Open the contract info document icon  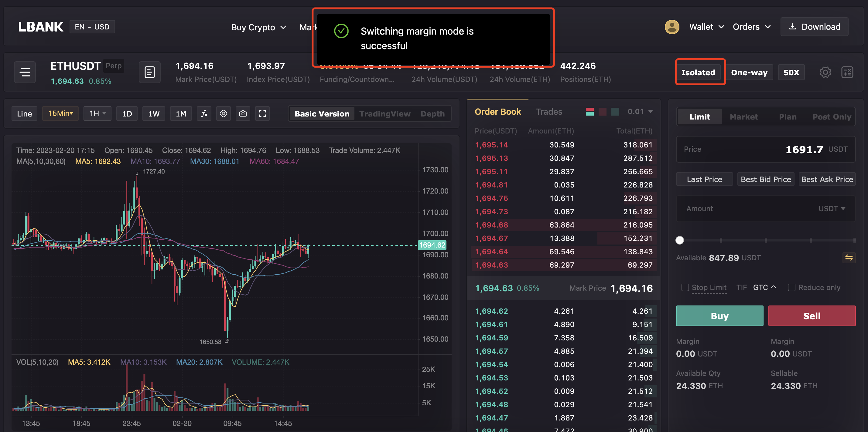[150, 72]
